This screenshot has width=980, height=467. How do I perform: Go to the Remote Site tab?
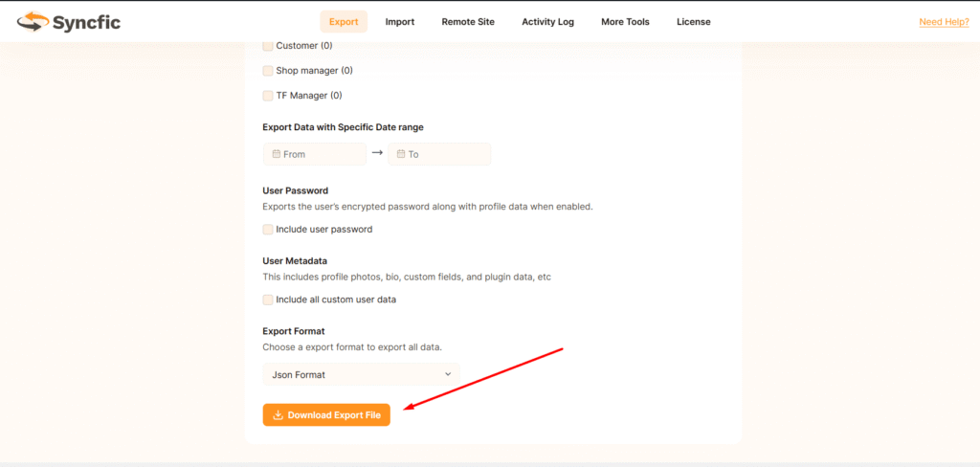tap(468, 22)
